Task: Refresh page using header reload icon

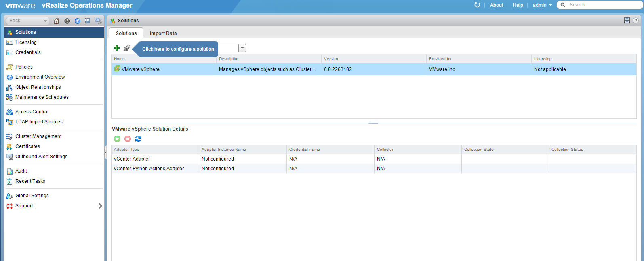Action: point(477,5)
